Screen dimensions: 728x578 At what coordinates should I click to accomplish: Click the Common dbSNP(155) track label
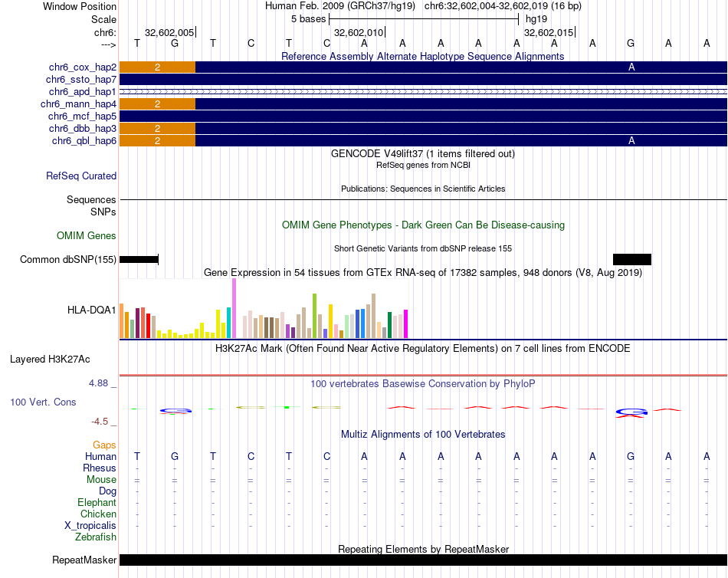coord(68,259)
